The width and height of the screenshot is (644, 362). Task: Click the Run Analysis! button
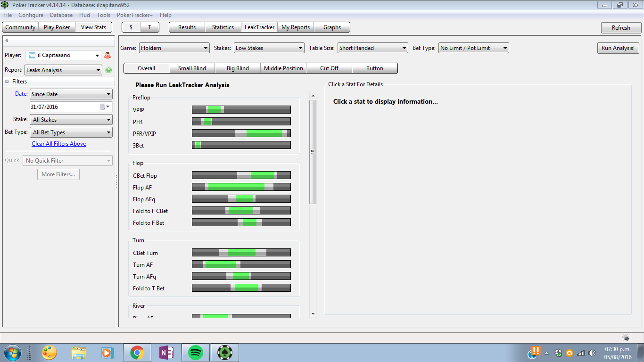(619, 48)
